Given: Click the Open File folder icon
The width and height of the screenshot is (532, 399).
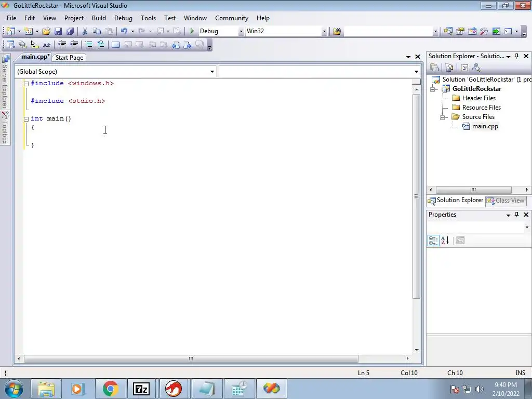Looking at the screenshot, I should (46, 31).
